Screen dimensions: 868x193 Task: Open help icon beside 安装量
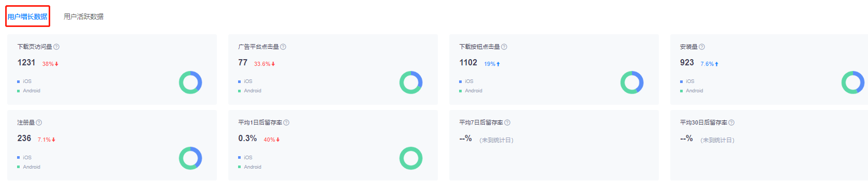pos(702,47)
